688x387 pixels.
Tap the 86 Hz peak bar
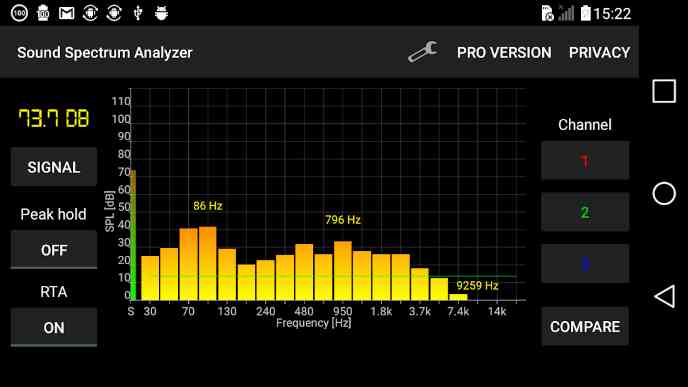(208, 263)
